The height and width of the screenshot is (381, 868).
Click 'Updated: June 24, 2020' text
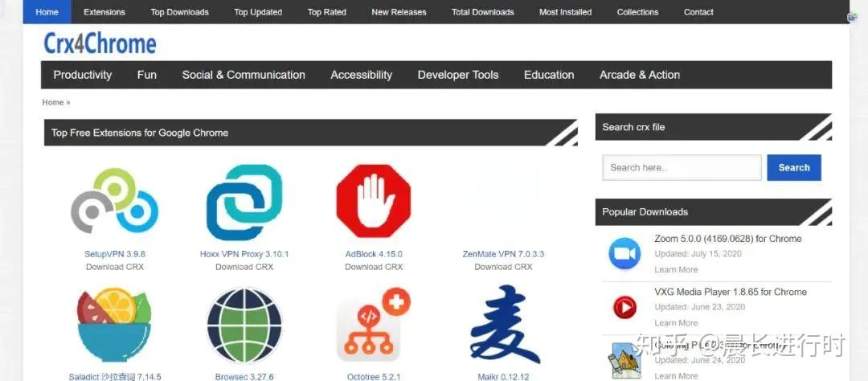coord(699,360)
